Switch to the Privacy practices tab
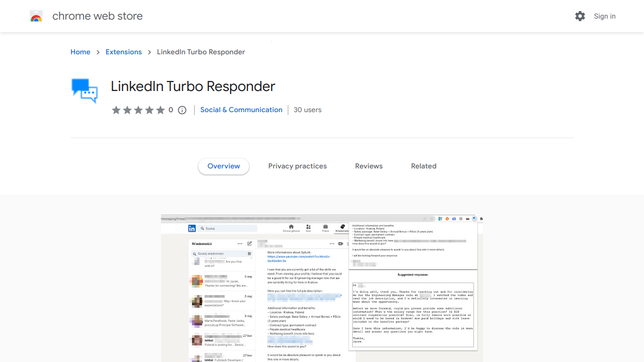The image size is (644, 362). click(x=297, y=166)
